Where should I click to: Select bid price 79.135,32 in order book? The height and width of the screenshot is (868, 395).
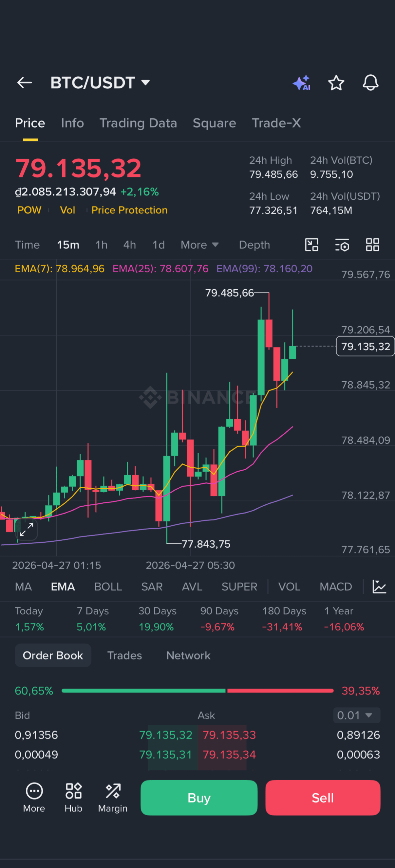166,735
